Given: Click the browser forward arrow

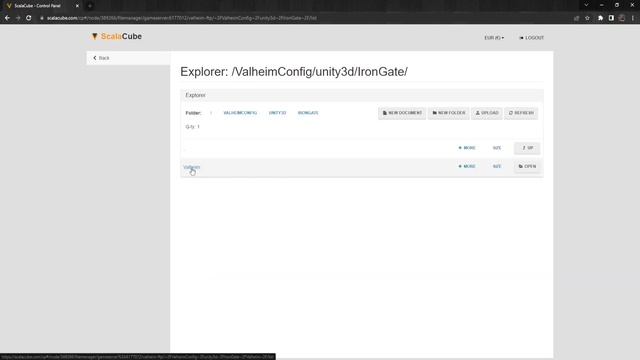Looking at the screenshot, I should tap(18, 18).
